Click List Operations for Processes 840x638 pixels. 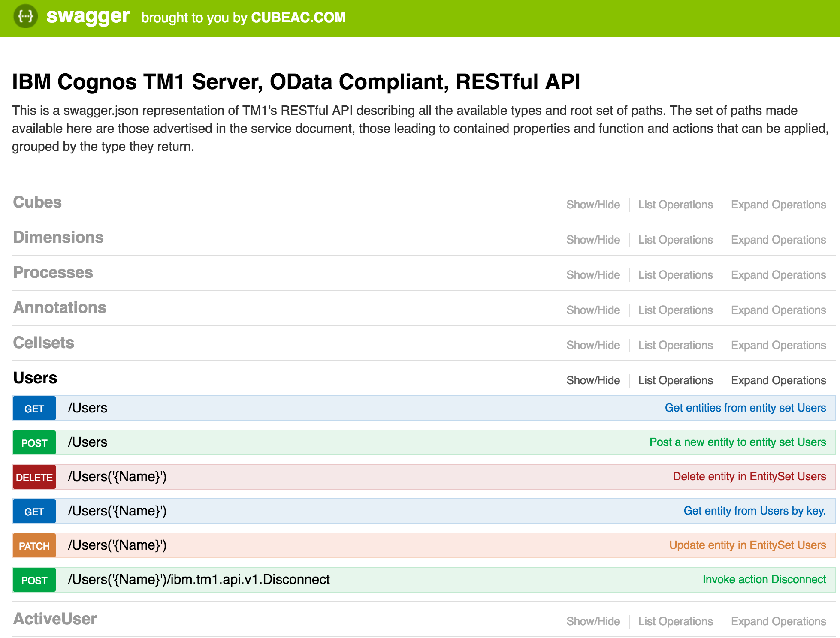point(675,275)
